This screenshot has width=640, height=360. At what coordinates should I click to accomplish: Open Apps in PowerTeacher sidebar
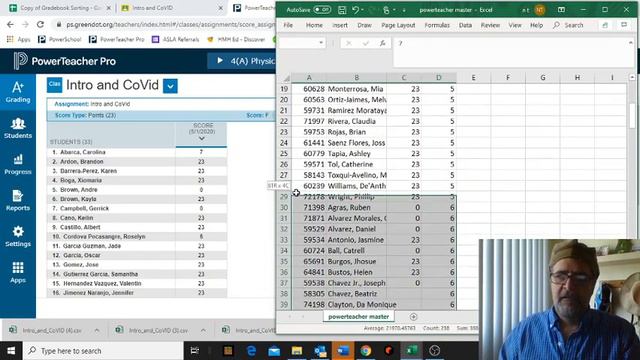coord(18,273)
